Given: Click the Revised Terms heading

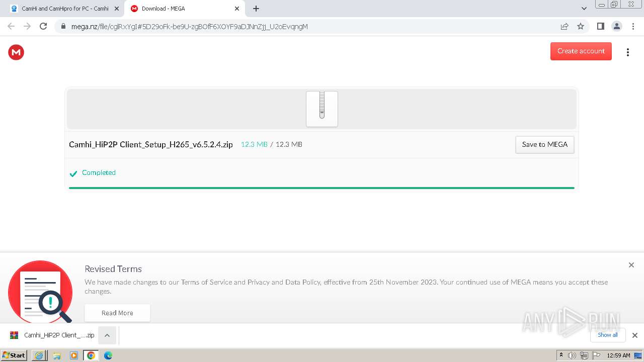Looking at the screenshot, I should (113, 269).
